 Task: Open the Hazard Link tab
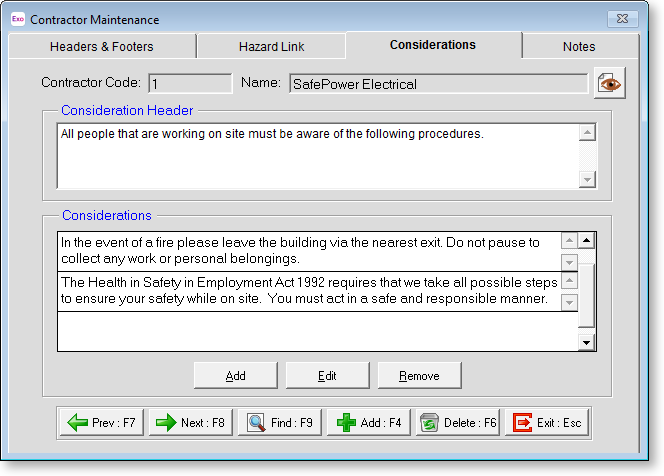[271, 46]
